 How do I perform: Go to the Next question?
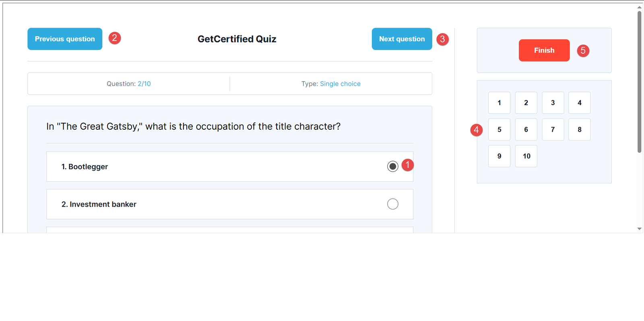coord(402,39)
